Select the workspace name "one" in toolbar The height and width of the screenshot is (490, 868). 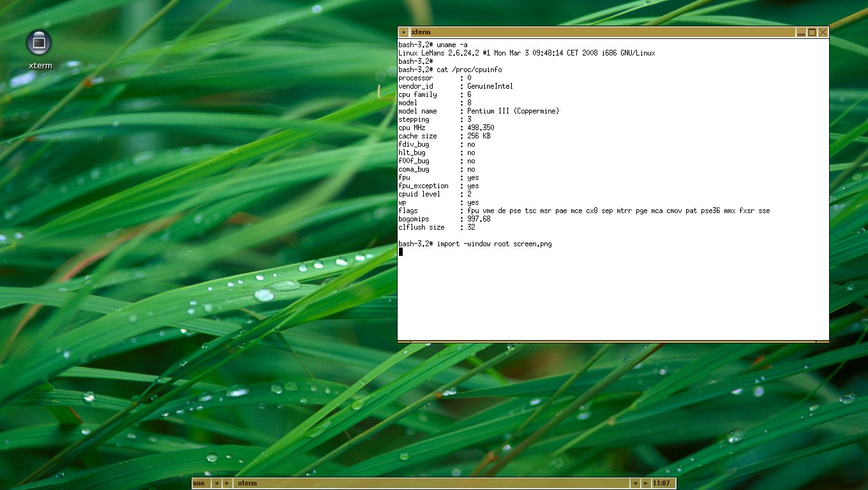[200, 483]
